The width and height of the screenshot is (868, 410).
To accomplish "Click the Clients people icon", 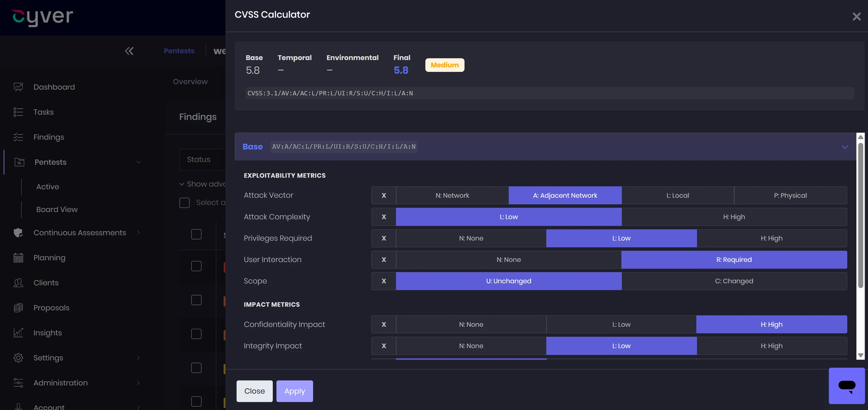I will [x=18, y=283].
